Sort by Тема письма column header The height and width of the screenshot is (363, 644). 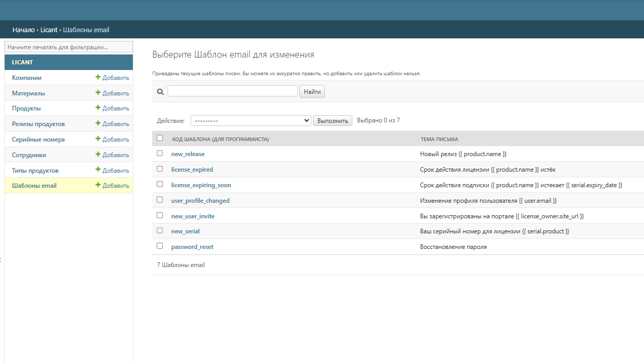[x=439, y=139]
